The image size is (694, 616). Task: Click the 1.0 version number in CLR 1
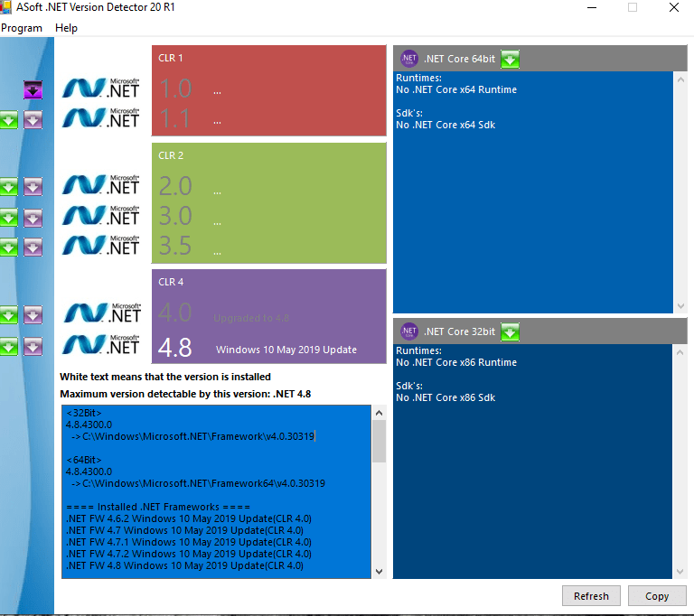pyautogui.click(x=174, y=89)
